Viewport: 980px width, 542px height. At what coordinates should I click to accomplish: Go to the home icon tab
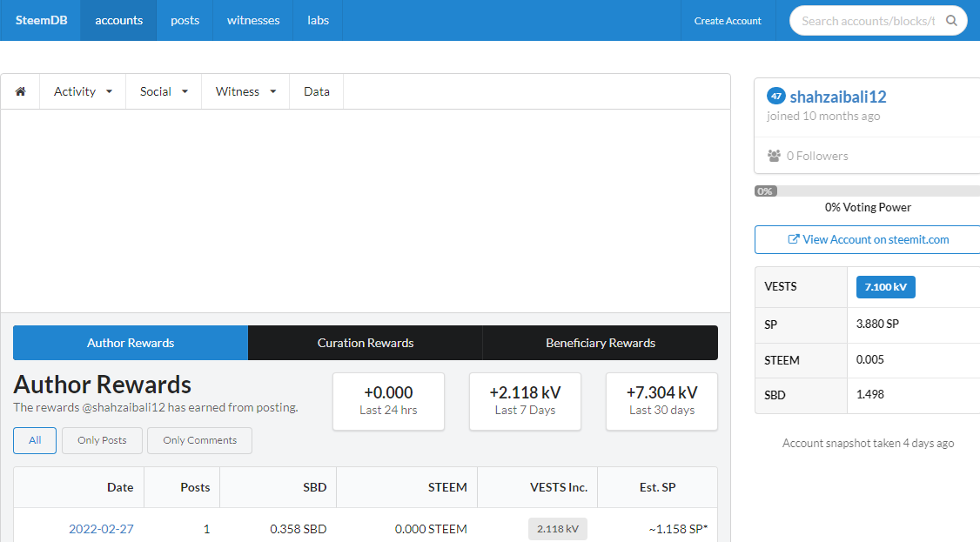[x=21, y=92]
